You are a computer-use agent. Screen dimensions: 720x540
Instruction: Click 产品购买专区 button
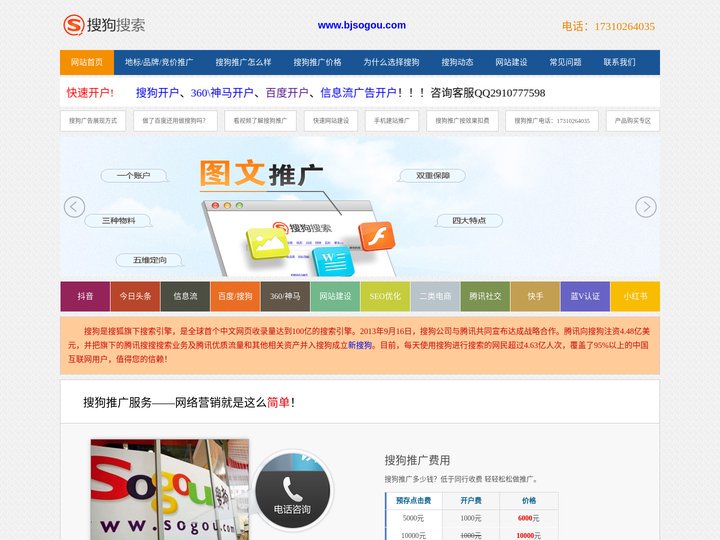click(x=633, y=121)
